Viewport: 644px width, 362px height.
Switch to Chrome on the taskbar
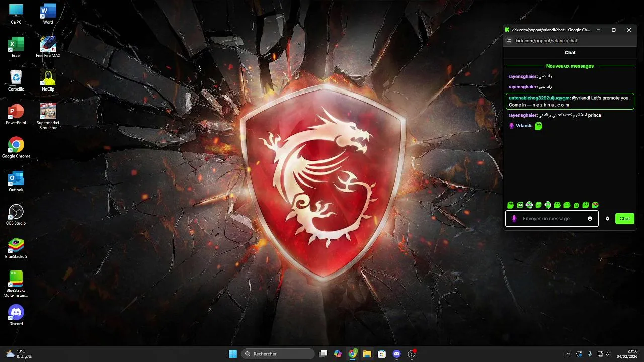coord(353,354)
